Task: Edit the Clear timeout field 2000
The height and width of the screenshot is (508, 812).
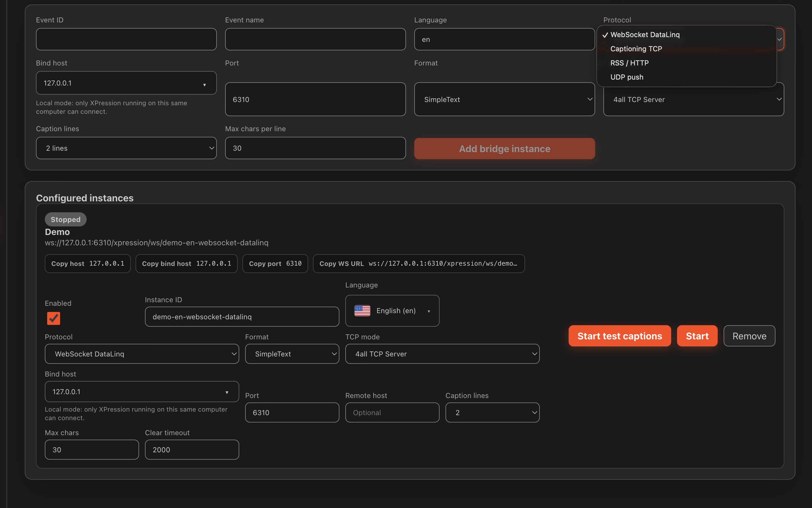Action: (x=192, y=450)
